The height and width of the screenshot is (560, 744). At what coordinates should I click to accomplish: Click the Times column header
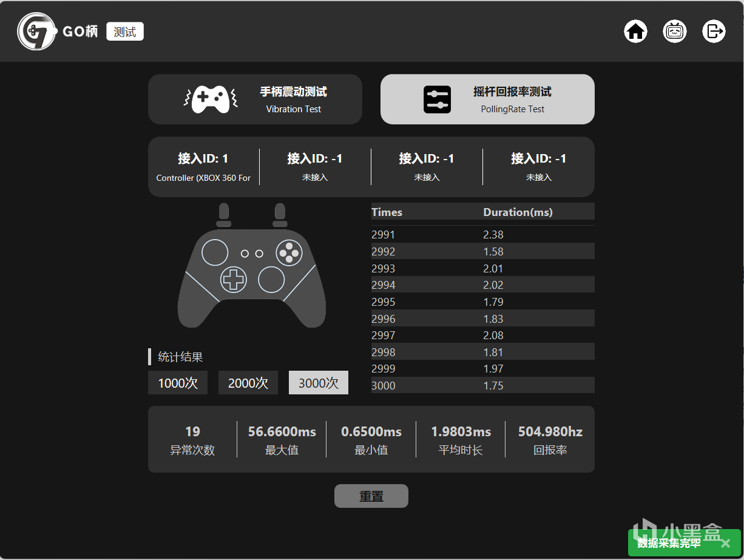387,212
